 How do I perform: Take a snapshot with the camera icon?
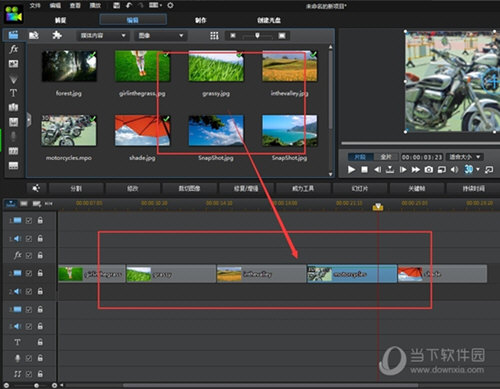tap(429, 170)
